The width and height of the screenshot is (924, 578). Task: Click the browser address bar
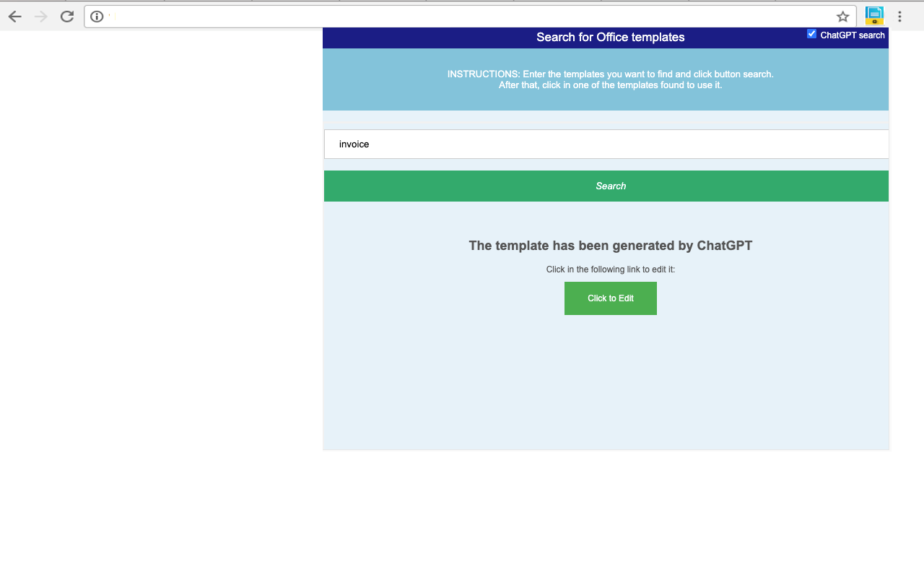click(469, 17)
